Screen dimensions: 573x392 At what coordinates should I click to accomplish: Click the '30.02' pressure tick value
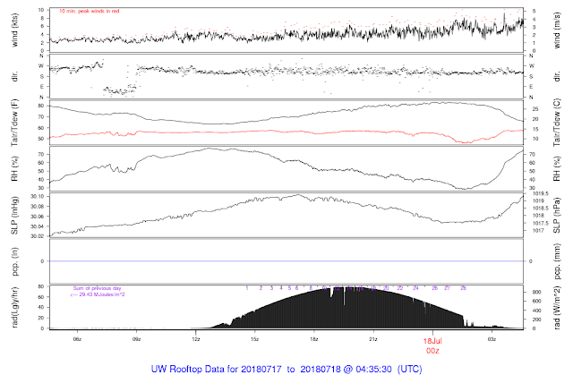point(38,236)
